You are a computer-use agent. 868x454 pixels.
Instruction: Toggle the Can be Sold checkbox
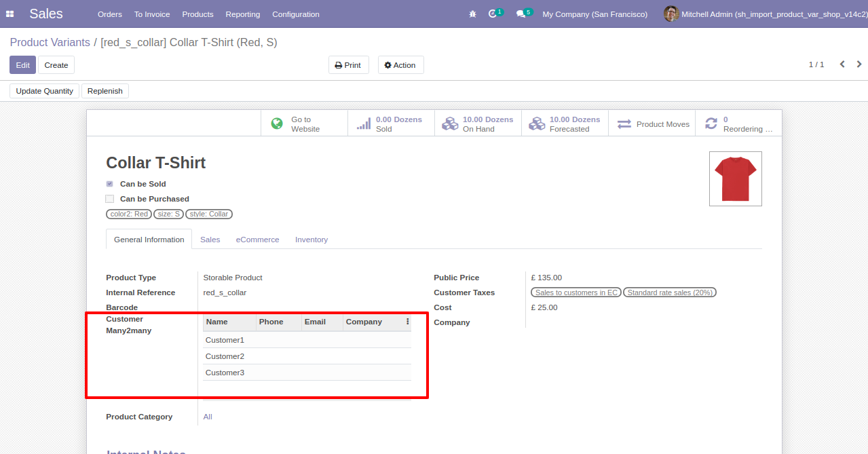click(x=109, y=184)
